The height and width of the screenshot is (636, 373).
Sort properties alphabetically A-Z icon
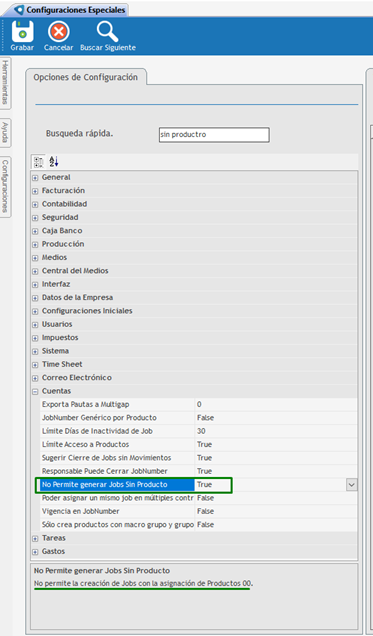coord(54,162)
